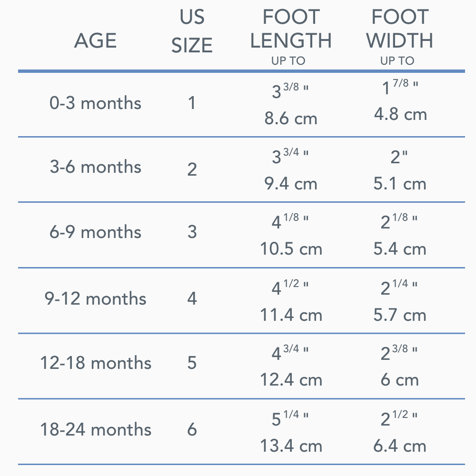The height and width of the screenshot is (476, 476).
Task: Click the 12.4 cm foot length value
Action: [x=291, y=380]
